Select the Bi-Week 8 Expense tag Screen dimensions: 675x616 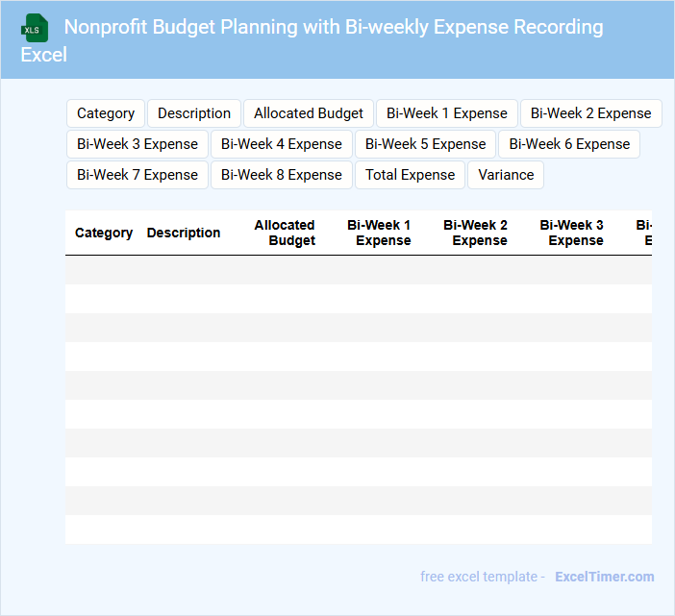pos(282,175)
